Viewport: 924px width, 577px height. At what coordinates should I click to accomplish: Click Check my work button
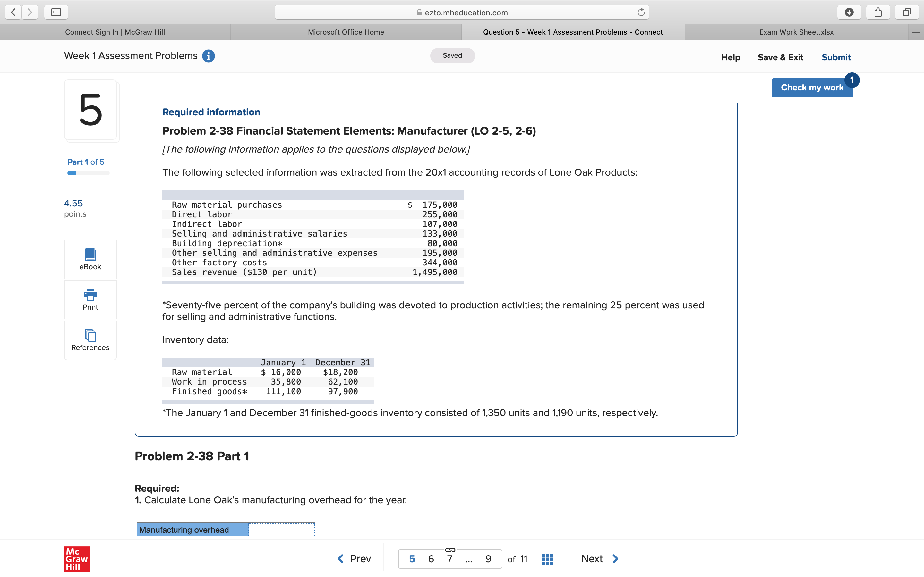812,88
